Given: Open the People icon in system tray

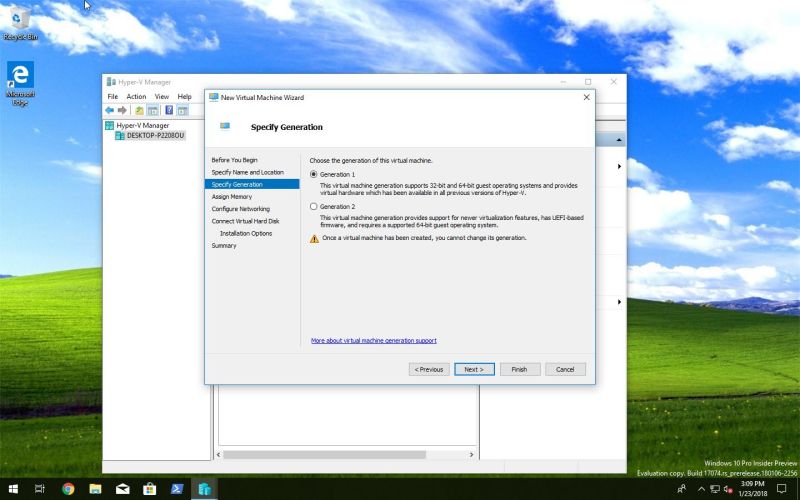Looking at the screenshot, I should click(682, 489).
